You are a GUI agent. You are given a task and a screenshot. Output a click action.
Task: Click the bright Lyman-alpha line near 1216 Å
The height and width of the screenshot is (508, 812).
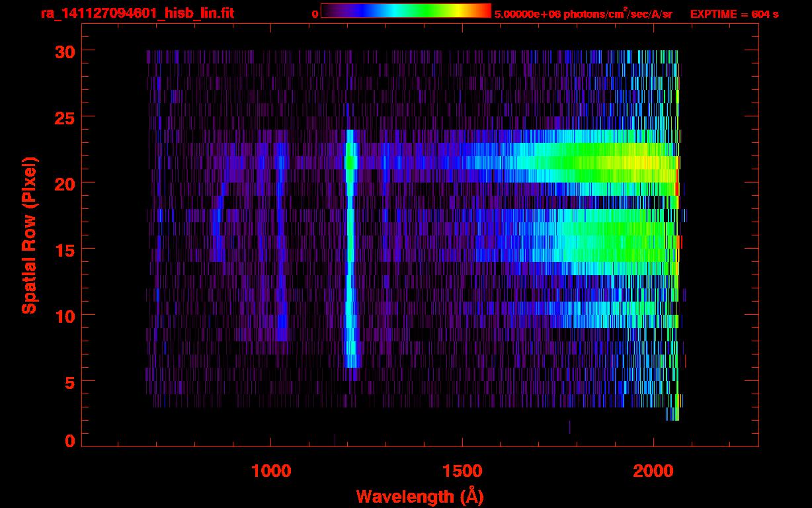[350, 249]
